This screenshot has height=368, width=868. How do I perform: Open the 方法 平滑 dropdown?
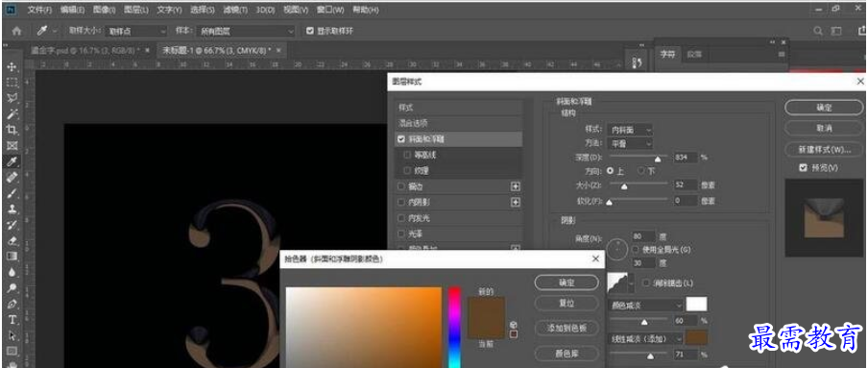[x=630, y=143]
